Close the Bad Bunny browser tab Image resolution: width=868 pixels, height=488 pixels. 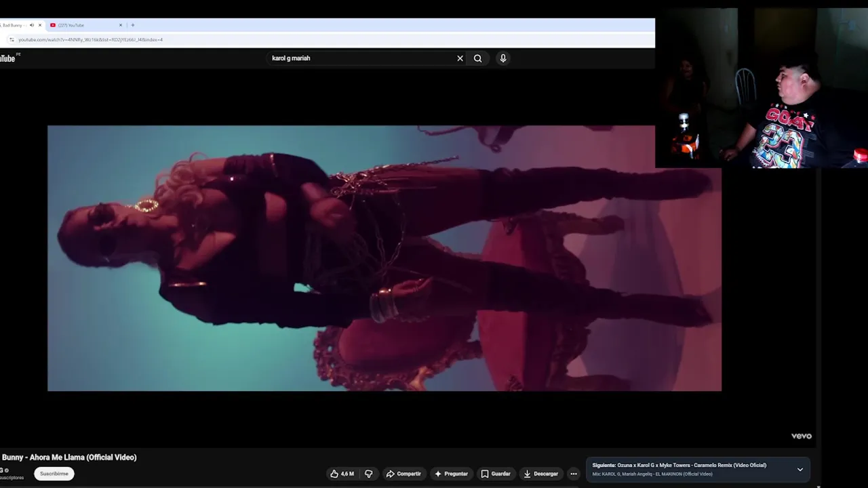coord(40,25)
